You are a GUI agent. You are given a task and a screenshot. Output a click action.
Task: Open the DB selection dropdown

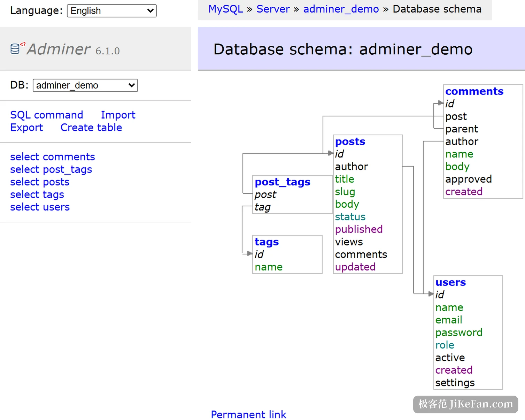click(85, 85)
